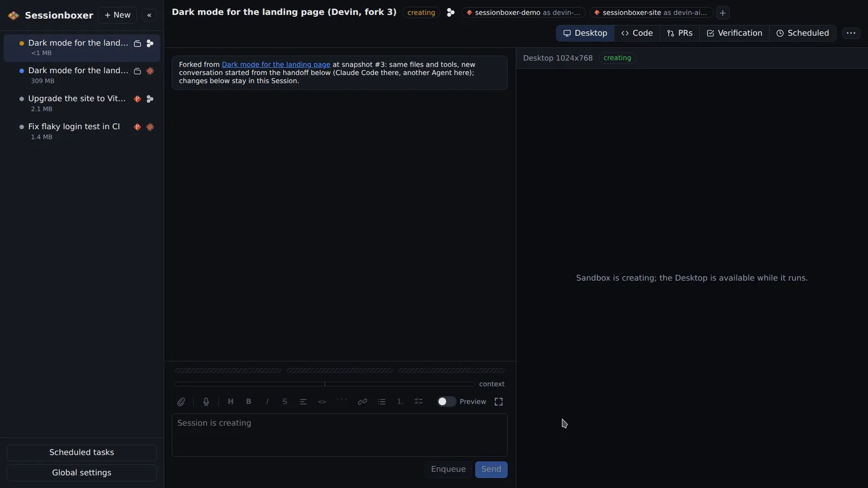
Task: Open the Scheduled tab
Action: tap(803, 33)
